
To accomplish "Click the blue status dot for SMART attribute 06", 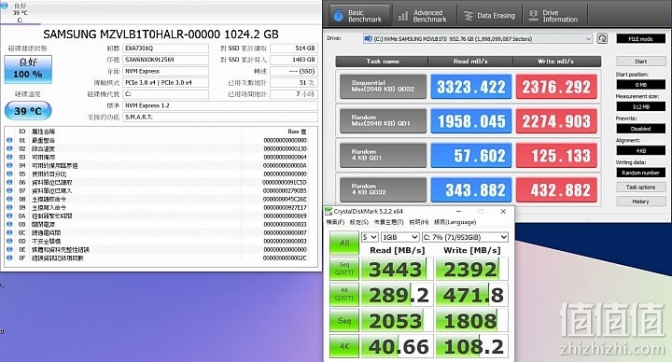I will pyautogui.click(x=10, y=182).
